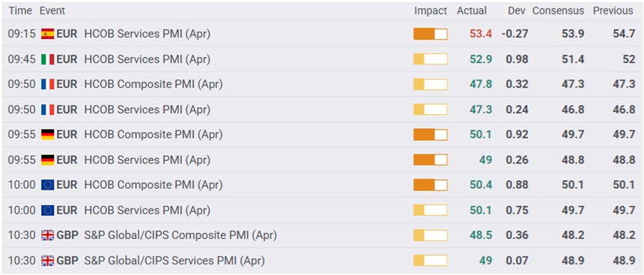Sort by the Consensus column header
This screenshot has width=644, height=275.
(x=558, y=10)
